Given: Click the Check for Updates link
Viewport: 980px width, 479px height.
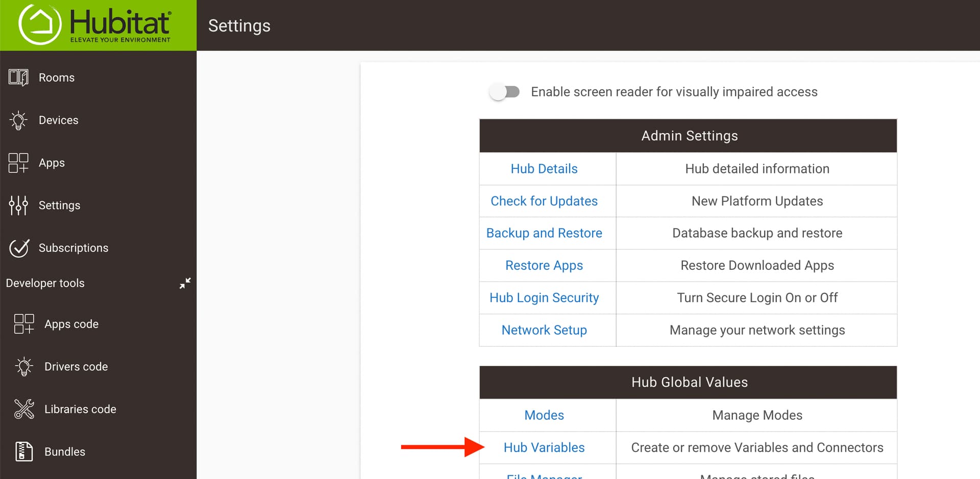Looking at the screenshot, I should pyautogui.click(x=544, y=201).
